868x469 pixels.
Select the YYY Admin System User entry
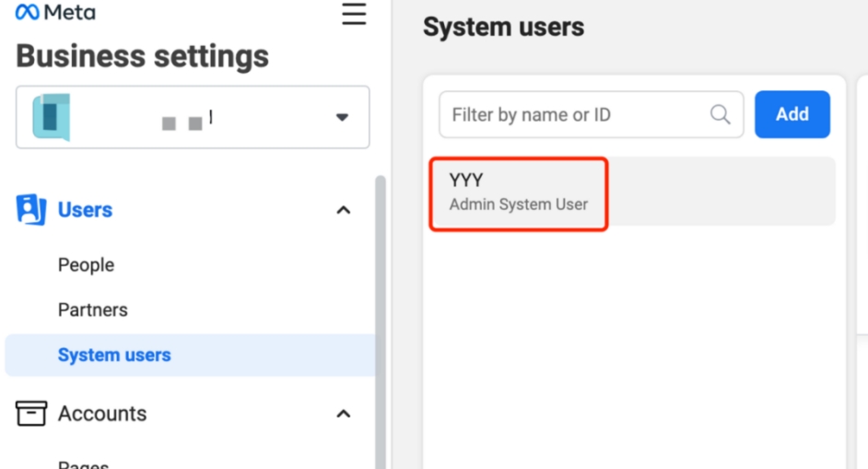632,192
